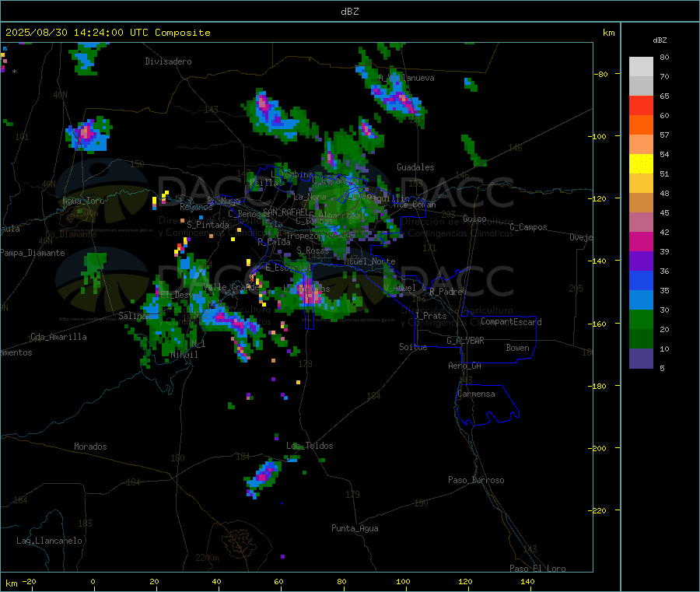Image resolution: width=700 pixels, height=592 pixels.
Task: Click the 'km' unit label at top right
Action: (608, 33)
